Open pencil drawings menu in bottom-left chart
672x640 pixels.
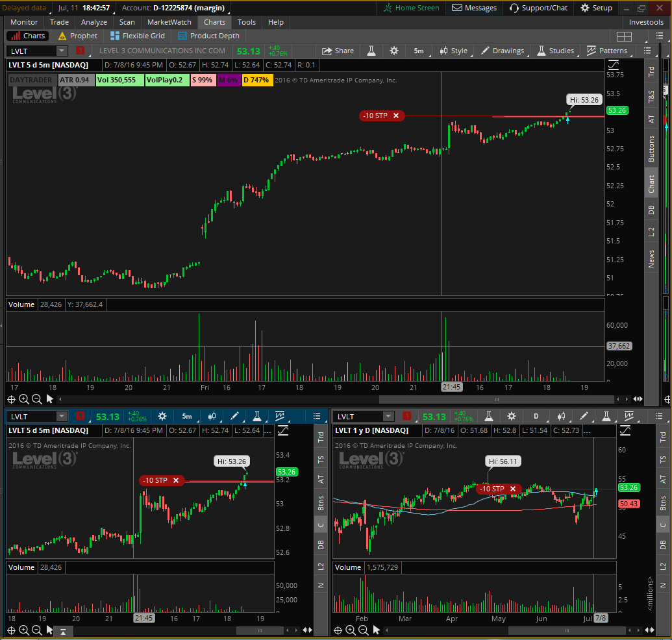(x=234, y=416)
